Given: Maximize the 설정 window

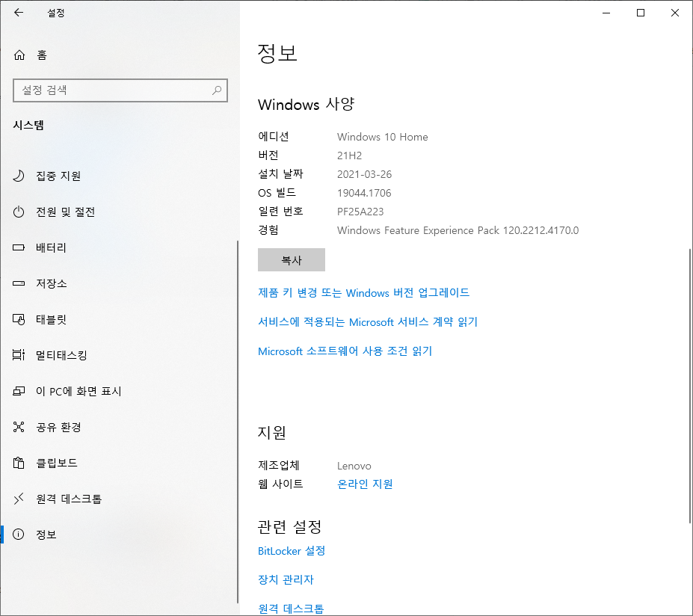Looking at the screenshot, I should pos(641,13).
